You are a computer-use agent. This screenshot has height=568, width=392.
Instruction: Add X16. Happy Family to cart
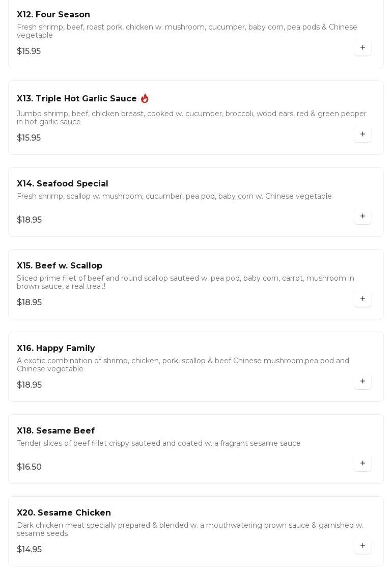click(x=362, y=381)
